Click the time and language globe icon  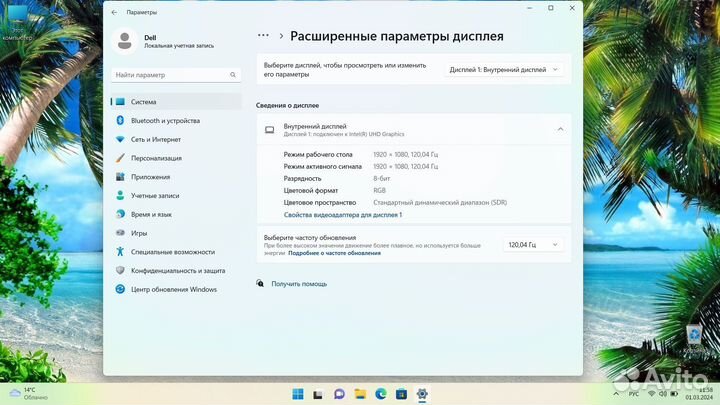click(x=120, y=214)
